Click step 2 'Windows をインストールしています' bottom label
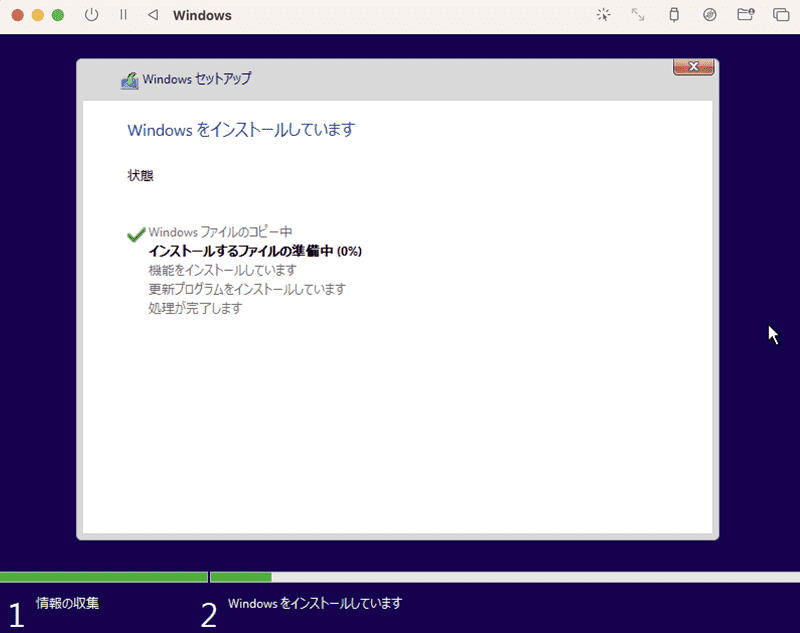The image size is (800, 633). 315,603
